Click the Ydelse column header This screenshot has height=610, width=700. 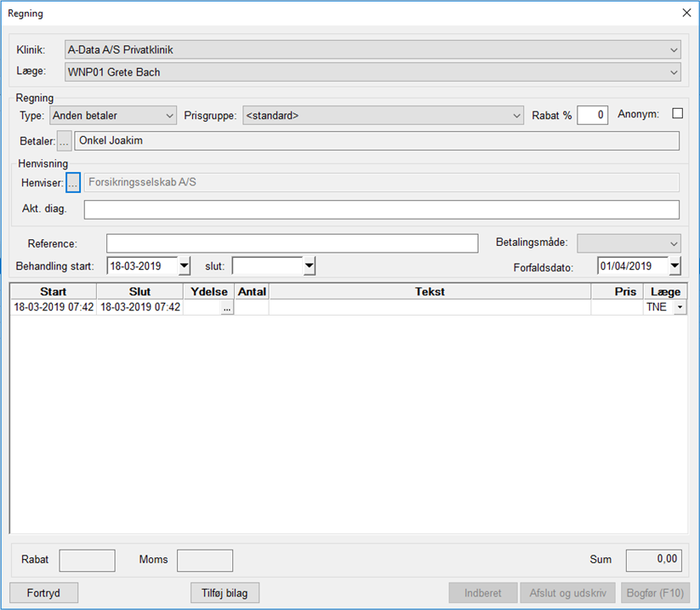click(x=209, y=292)
